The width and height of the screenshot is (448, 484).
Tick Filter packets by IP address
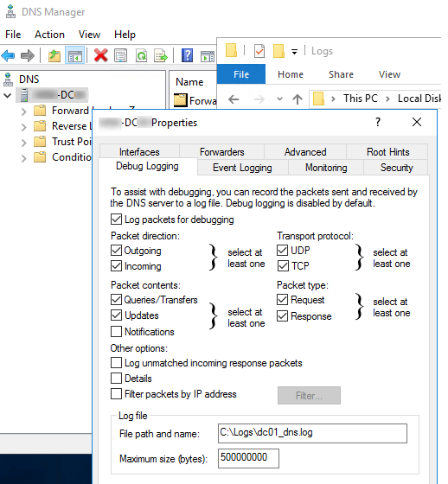(x=116, y=394)
